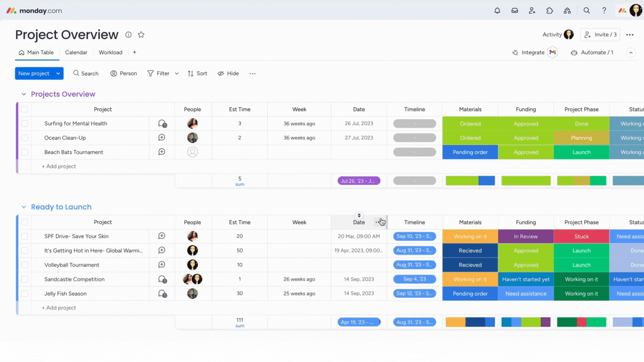
Task: Expand the Ready to Launch group
Action: [24, 206]
